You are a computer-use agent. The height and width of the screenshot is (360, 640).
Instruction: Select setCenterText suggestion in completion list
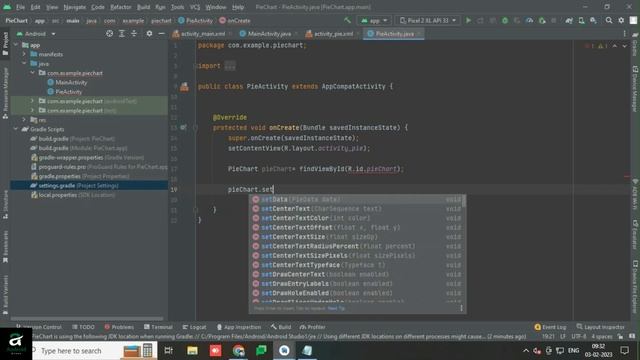357,209
